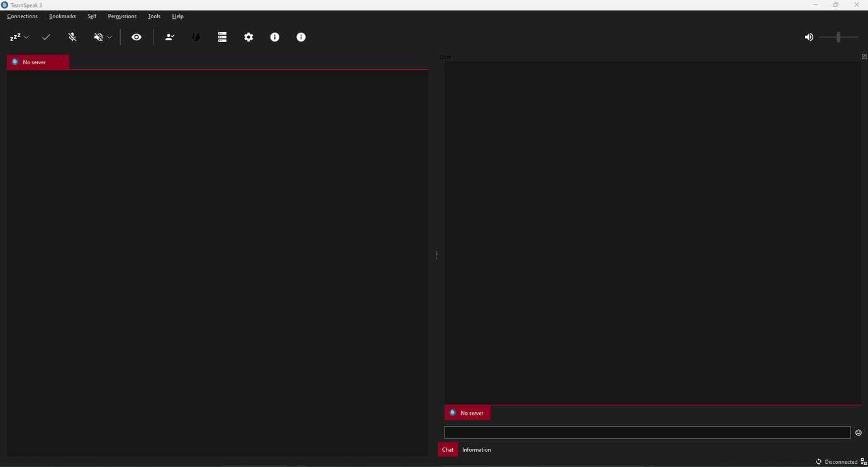Open the emoticon picker in chat

858,432
